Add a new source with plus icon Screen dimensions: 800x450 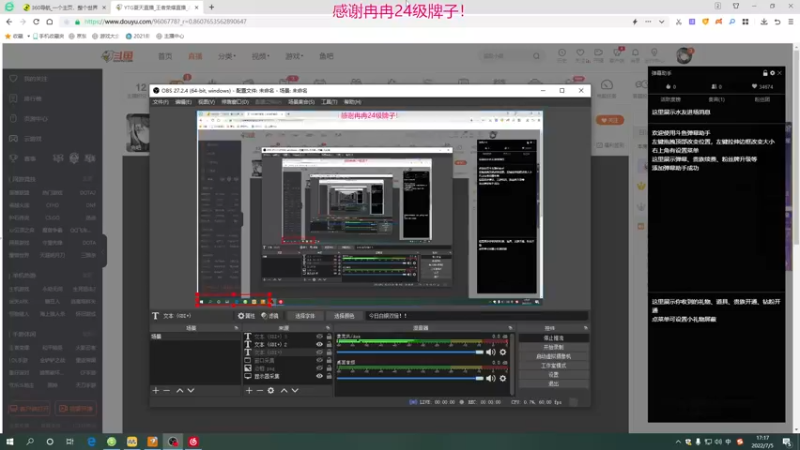coord(249,390)
